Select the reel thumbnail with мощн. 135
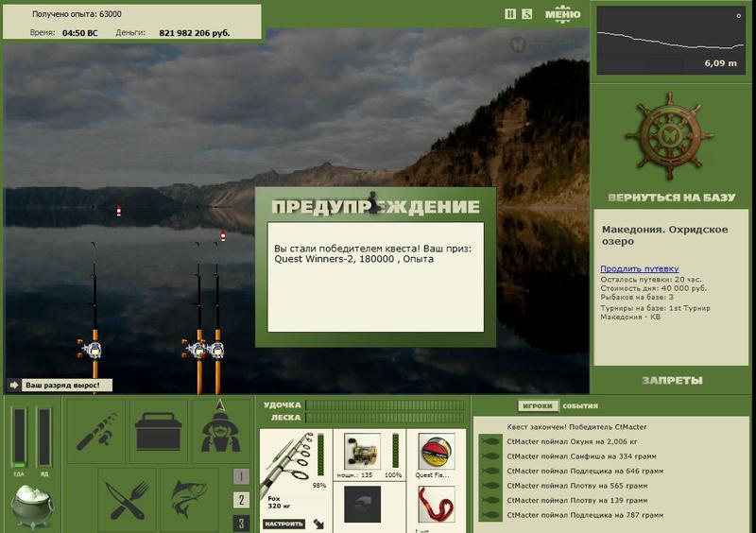756x533 pixels. (x=363, y=451)
